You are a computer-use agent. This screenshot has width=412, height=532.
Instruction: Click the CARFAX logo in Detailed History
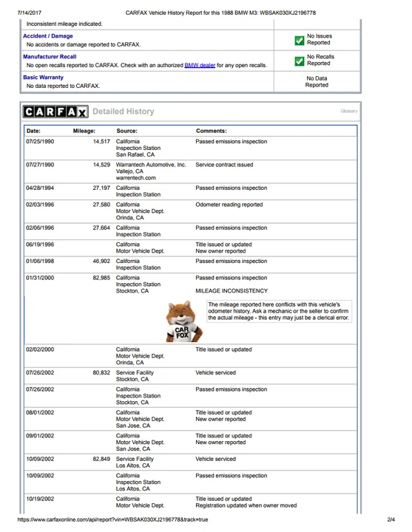[x=55, y=112]
